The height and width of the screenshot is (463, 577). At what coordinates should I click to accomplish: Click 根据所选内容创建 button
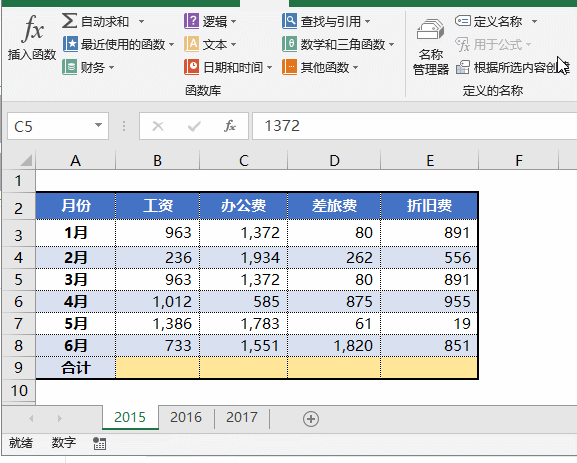(x=513, y=67)
